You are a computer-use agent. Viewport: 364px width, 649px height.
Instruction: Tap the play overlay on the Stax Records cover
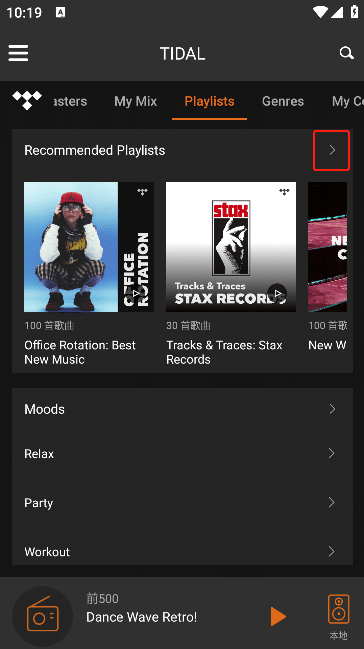(x=277, y=293)
